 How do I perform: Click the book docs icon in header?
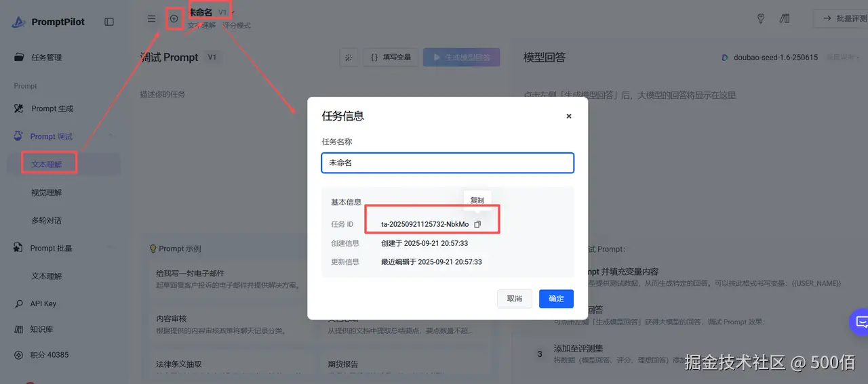[785, 19]
